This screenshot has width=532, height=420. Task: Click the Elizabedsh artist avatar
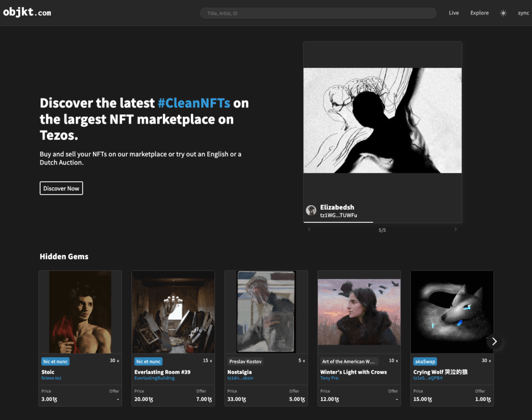tap(311, 210)
